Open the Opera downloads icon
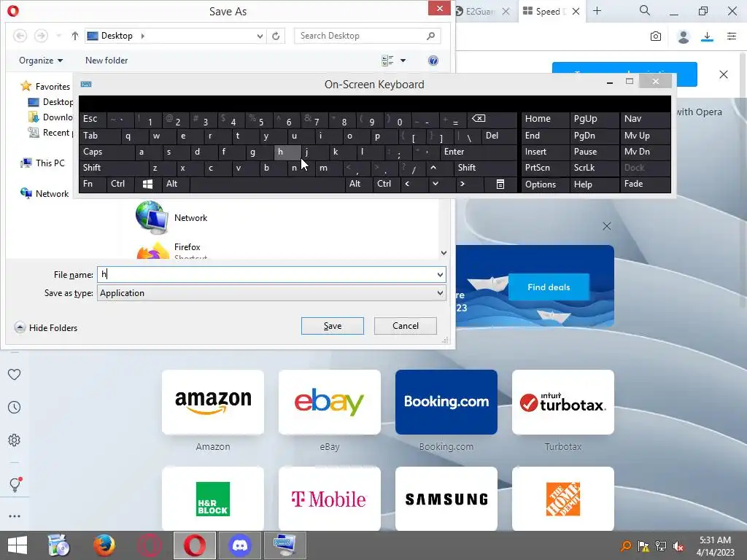Screen dimensions: 747x560 click(x=707, y=36)
